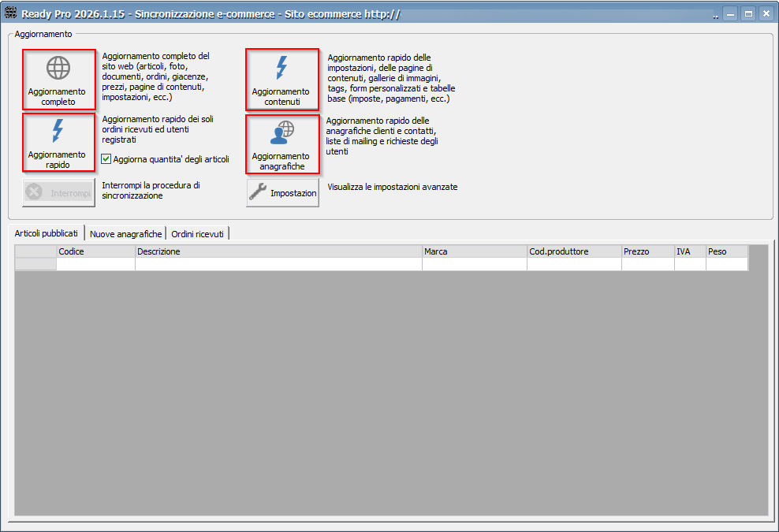Run Aggiornamento rapido lightning bolt update
The width and height of the screenshot is (779, 532).
coord(58,142)
